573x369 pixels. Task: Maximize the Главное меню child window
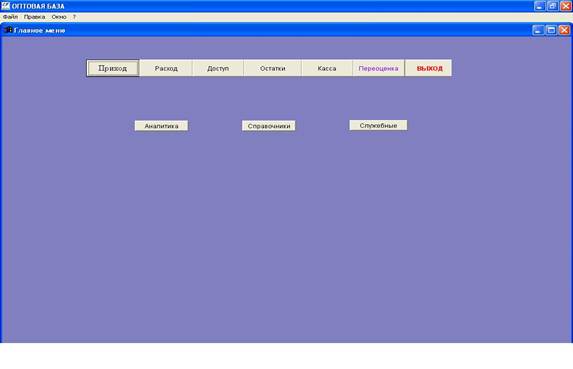tap(551, 30)
